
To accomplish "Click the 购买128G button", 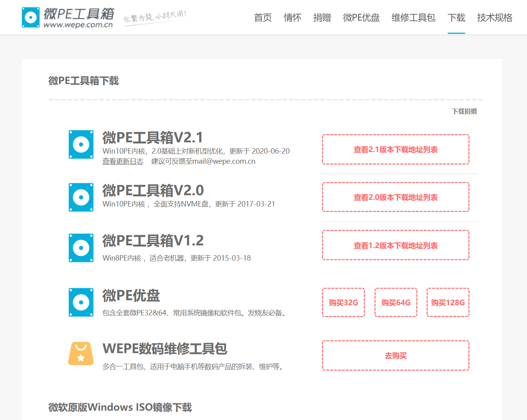I will pyautogui.click(x=448, y=303).
